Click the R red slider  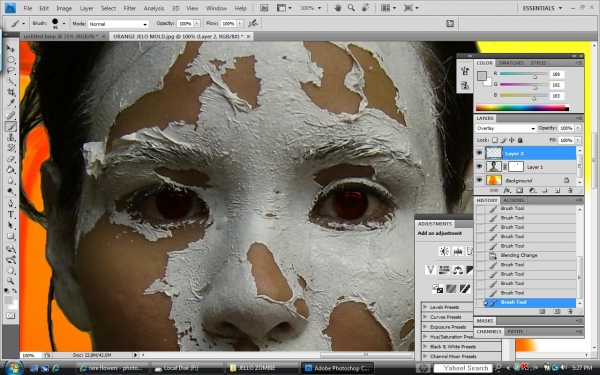click(x=523, y=74)
